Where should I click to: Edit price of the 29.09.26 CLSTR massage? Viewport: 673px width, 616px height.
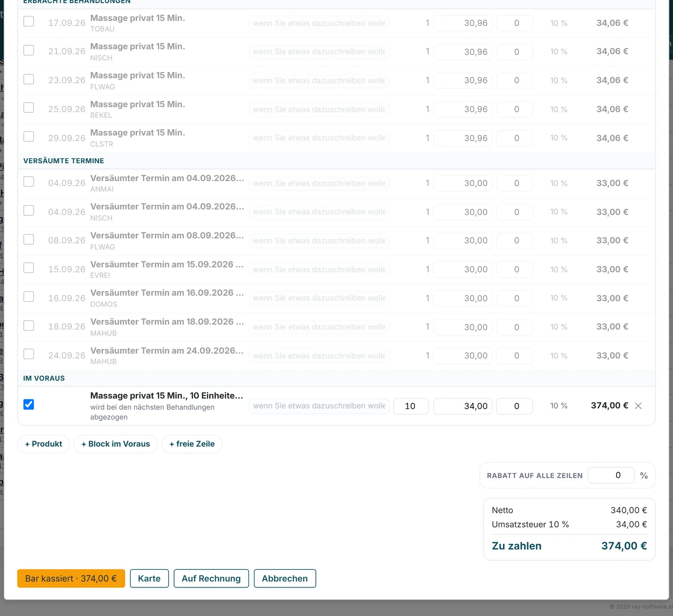pyautogui.click(x=463, y=138)
